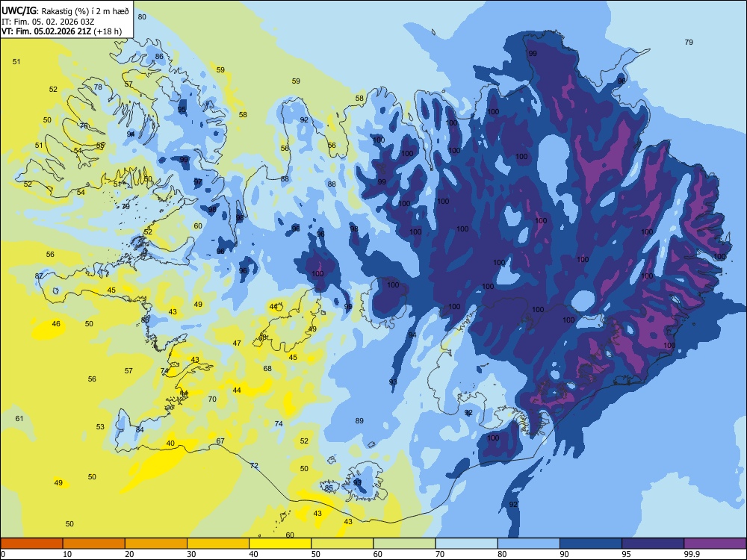The height and width of the screenshot is (560, 747).
Task: Click the 80–90 medium blue legend swatch
Action: coord(529,544)
